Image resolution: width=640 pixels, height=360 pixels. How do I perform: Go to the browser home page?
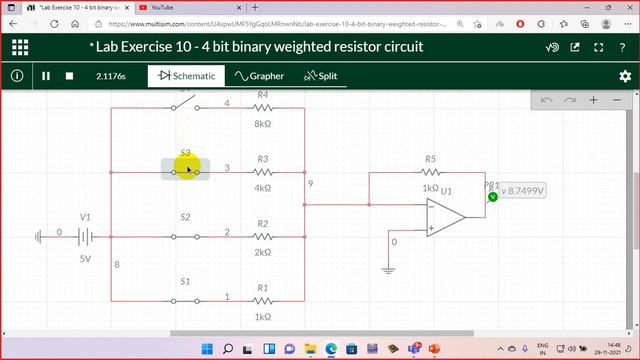tap(75, 24)
